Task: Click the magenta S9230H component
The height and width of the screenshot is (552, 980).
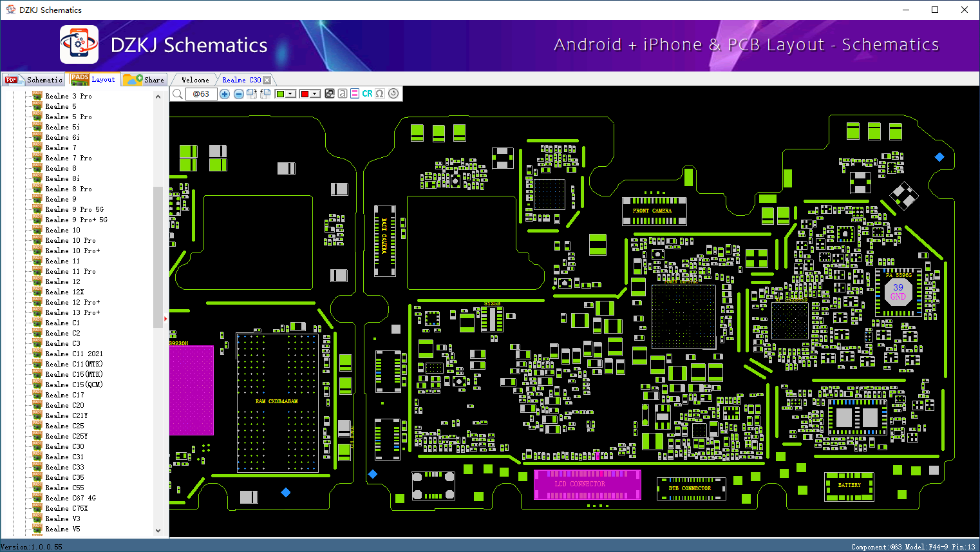Action: 191,390
